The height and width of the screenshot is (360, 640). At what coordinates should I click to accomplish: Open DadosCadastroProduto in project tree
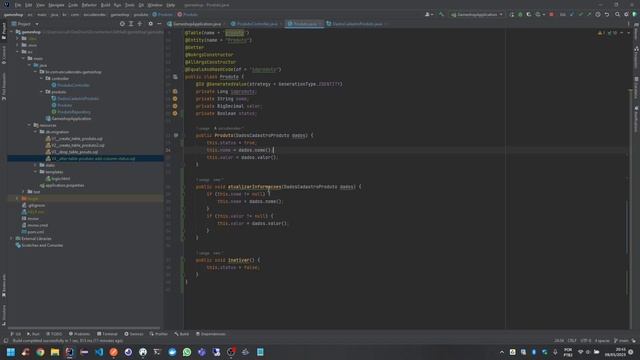(75, 98)
